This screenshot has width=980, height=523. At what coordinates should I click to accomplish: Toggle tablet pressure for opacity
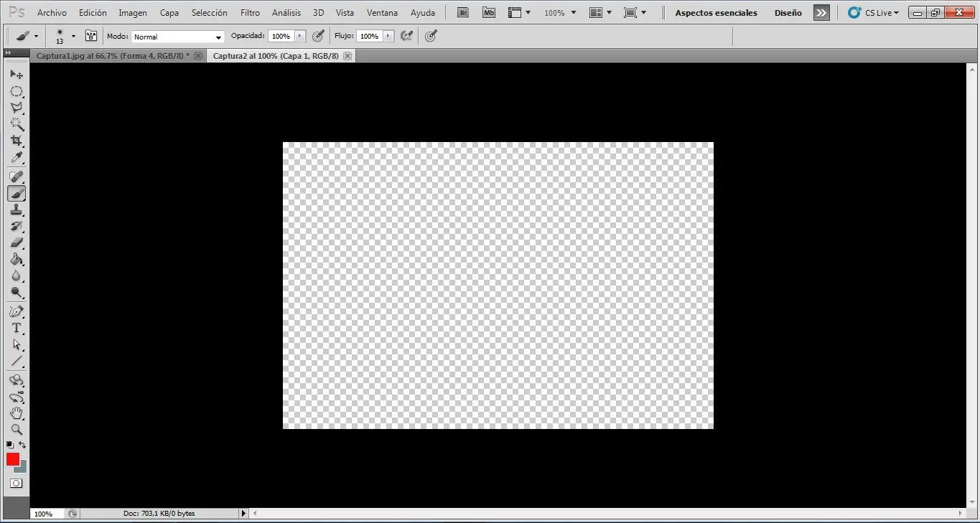[x=318, y=36]
